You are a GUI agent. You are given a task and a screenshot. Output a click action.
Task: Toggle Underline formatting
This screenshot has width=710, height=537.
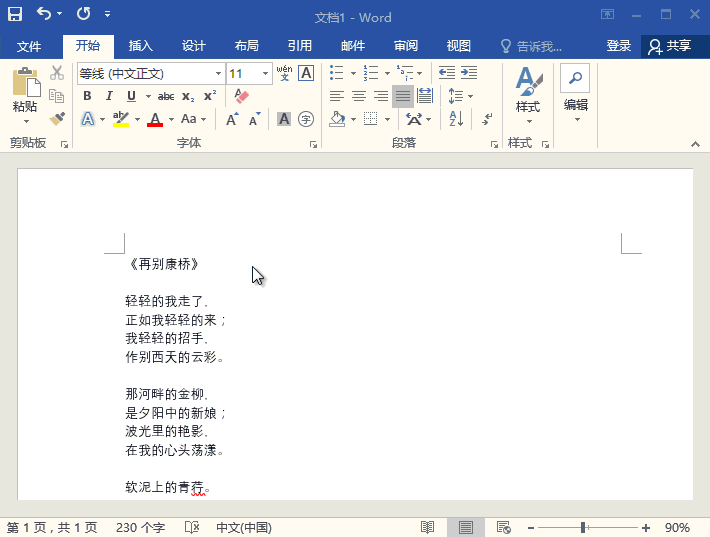[x=131, y=96]
